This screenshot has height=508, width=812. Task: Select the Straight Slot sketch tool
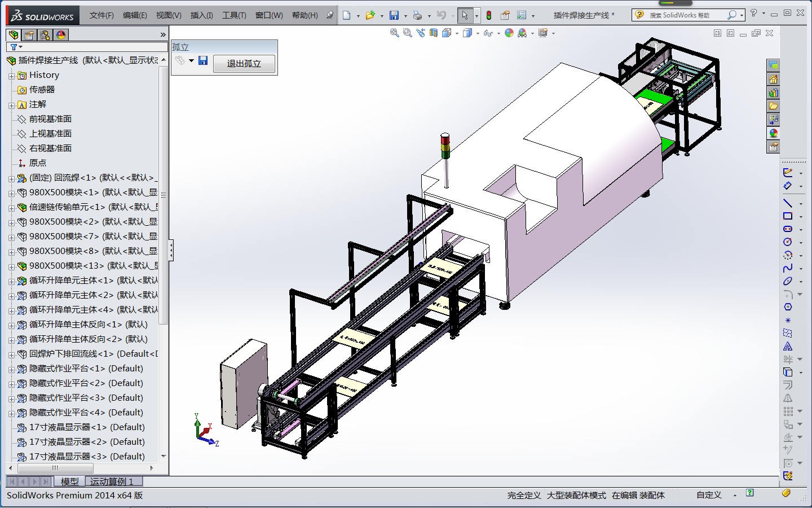pos(788,229)
